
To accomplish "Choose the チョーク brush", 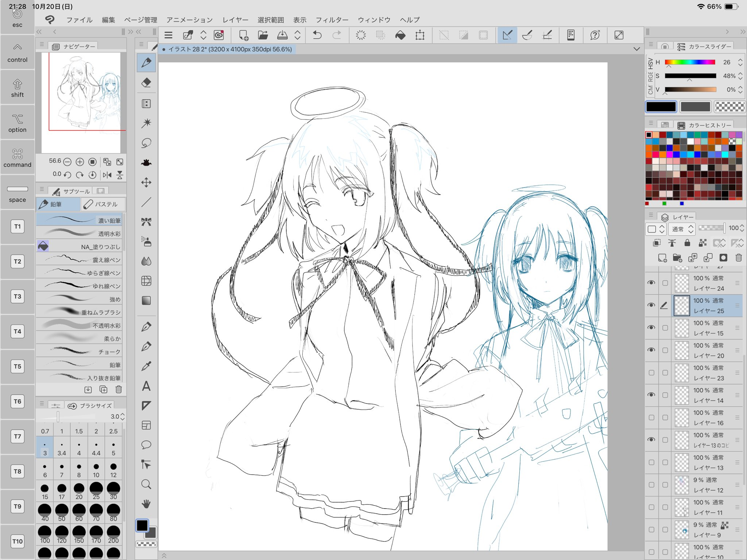I will click(x=80, y=351).
